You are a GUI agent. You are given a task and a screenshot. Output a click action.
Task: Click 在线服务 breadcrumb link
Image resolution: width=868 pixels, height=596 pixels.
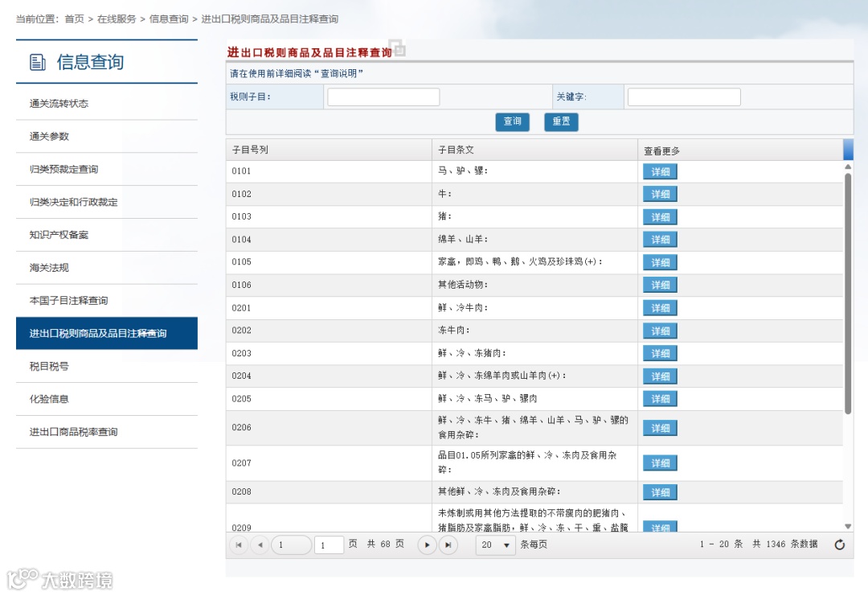pos(117,18)
